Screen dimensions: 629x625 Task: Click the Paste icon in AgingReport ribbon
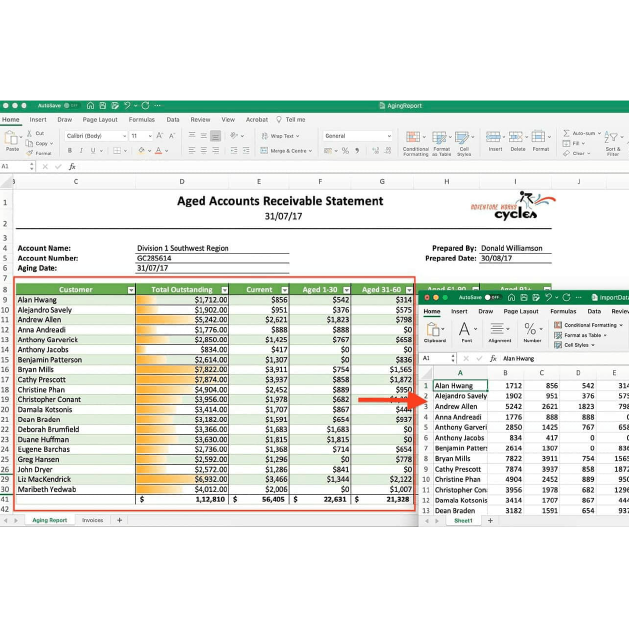(x=11, y=138)
